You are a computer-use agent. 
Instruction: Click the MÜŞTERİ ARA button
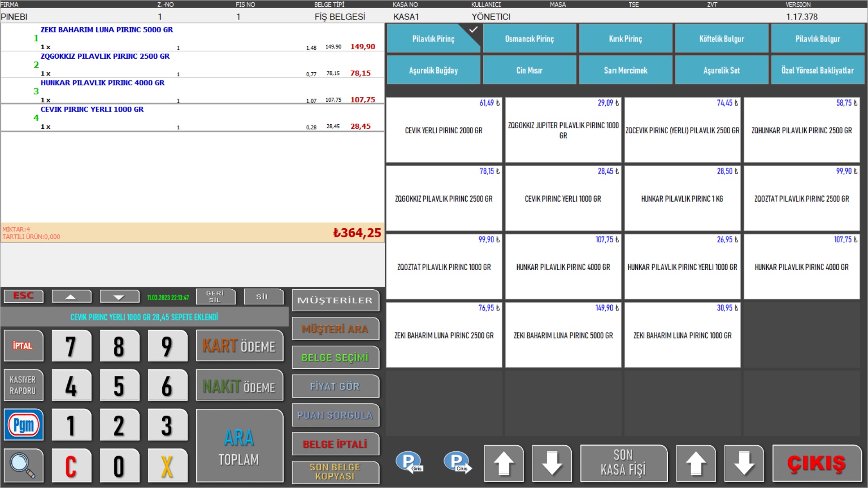(x=335, y=329)
